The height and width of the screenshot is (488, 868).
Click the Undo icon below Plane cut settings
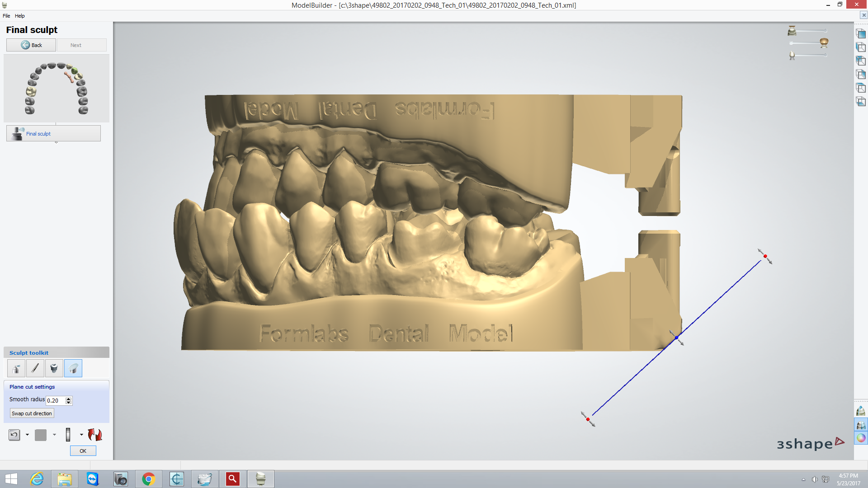[14, 435]
